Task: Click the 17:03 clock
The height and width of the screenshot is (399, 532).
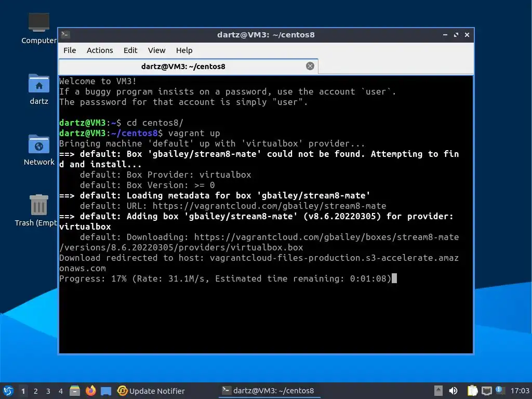Action: pyautogui.click(x=520, y=391)
